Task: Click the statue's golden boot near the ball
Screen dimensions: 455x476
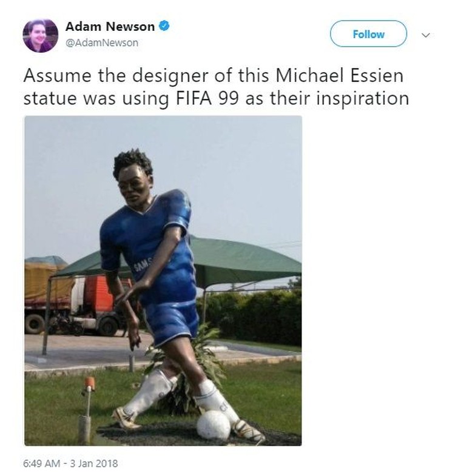Action: point(248,430)
